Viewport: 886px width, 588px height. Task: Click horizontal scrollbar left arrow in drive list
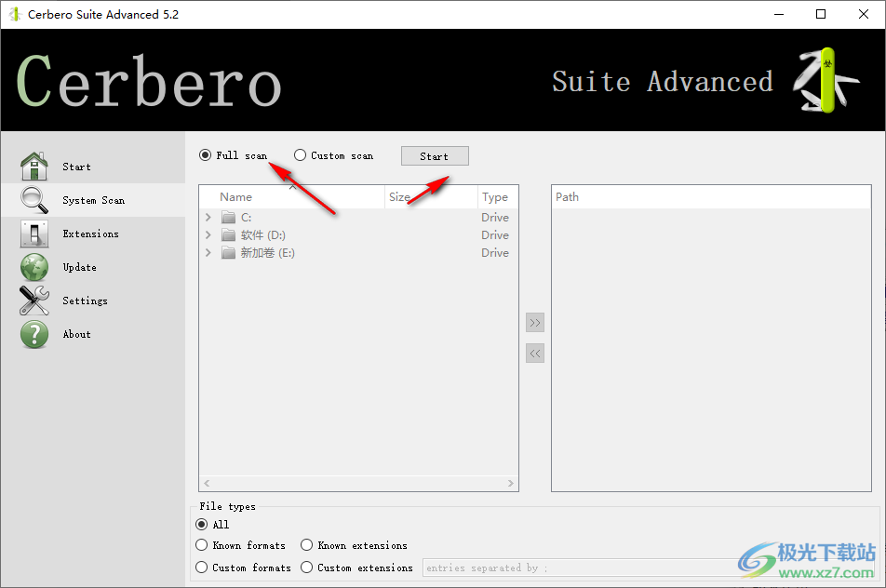[x=207, y=483]
